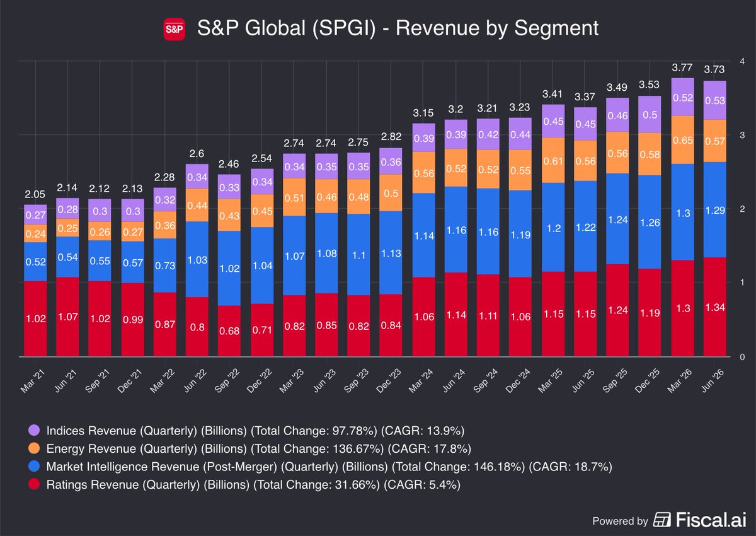Image resolution: width=756 pixels, height=536 pixels.
Task: Click the red Ratings segment 0.99 in Dec '21
Action: pyautogui.click(x=132, y=320)
